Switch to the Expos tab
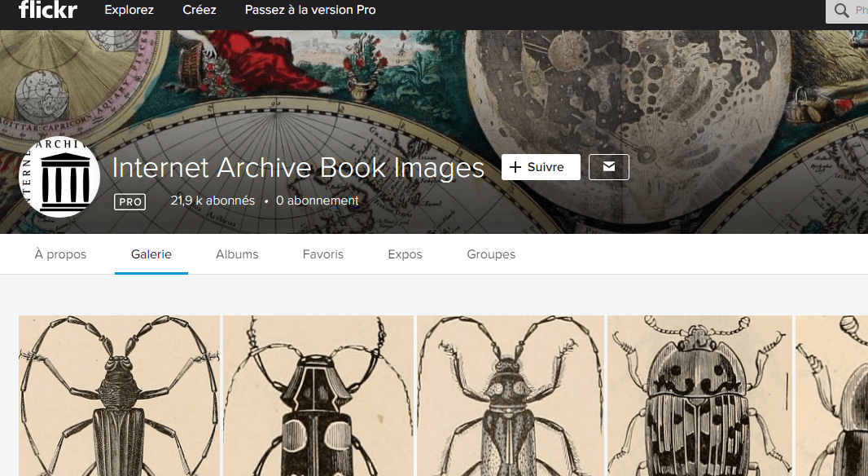The image size is (868, 476). pyautogui.click(x=405, y=254)
